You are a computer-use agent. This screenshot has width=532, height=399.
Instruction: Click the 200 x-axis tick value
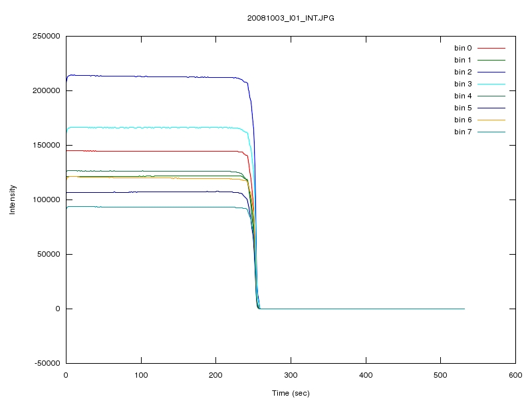[x=215, y=375]
